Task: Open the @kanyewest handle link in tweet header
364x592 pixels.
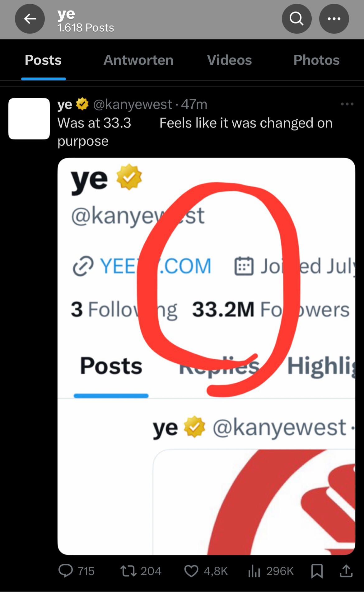Action: click(x=133, y=104)
